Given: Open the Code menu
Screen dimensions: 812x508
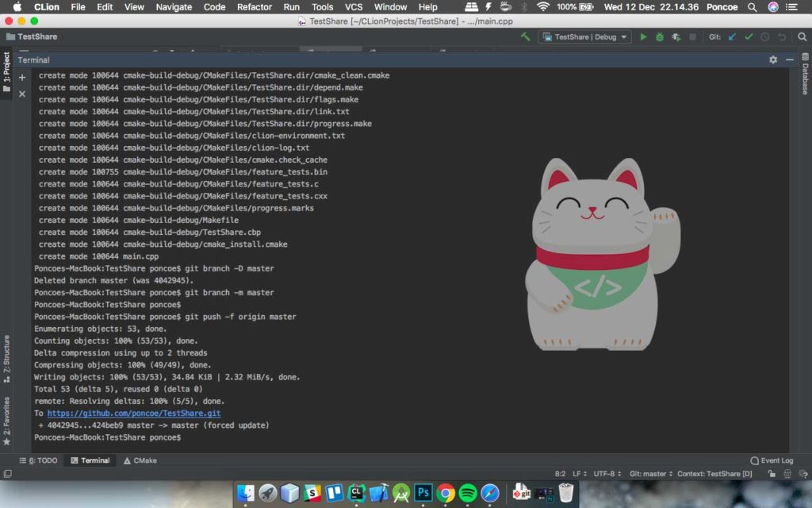Looking at the screenshot, I should 214,7.
